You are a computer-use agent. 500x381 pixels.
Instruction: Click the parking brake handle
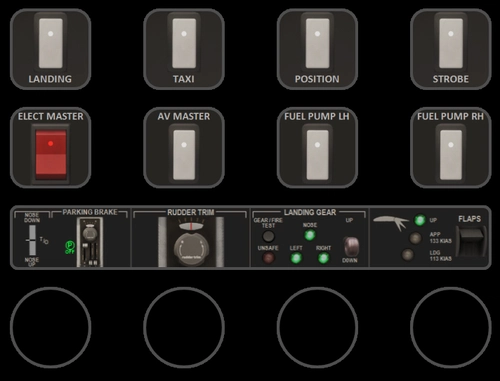click(90, 242)
